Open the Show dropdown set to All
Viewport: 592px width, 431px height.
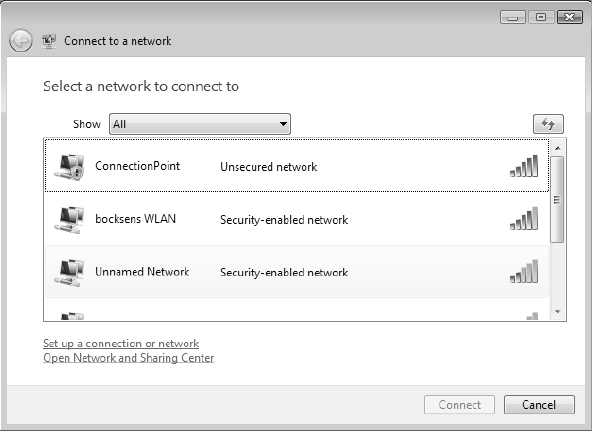(200, 124)
